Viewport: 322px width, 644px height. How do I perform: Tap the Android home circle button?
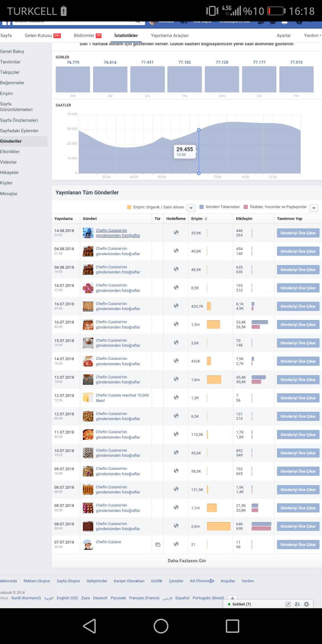pos(161,626)
